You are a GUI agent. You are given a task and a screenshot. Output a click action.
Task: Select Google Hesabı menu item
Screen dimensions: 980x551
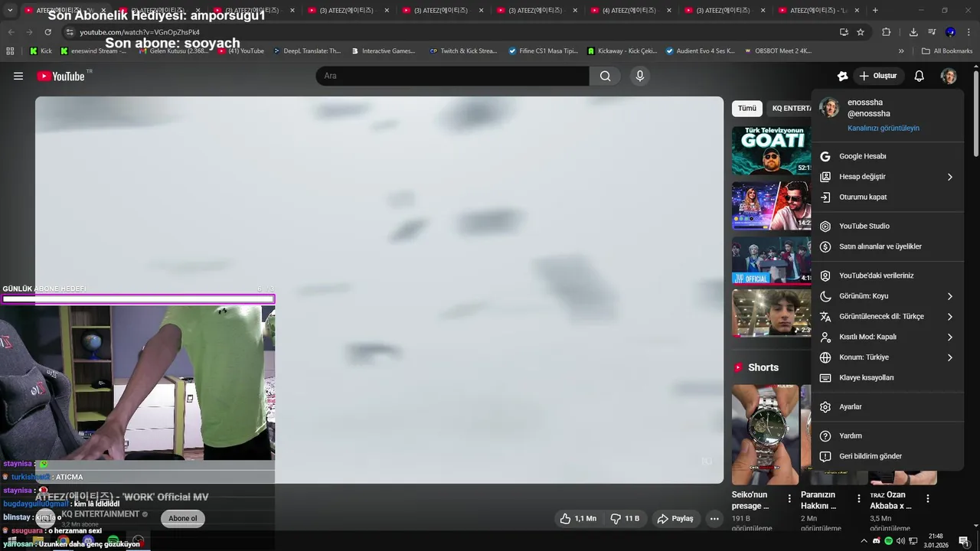tap(888, 156)
